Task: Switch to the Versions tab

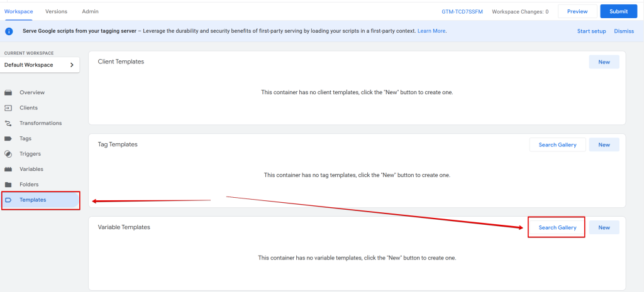Action: tap(56, 11)
